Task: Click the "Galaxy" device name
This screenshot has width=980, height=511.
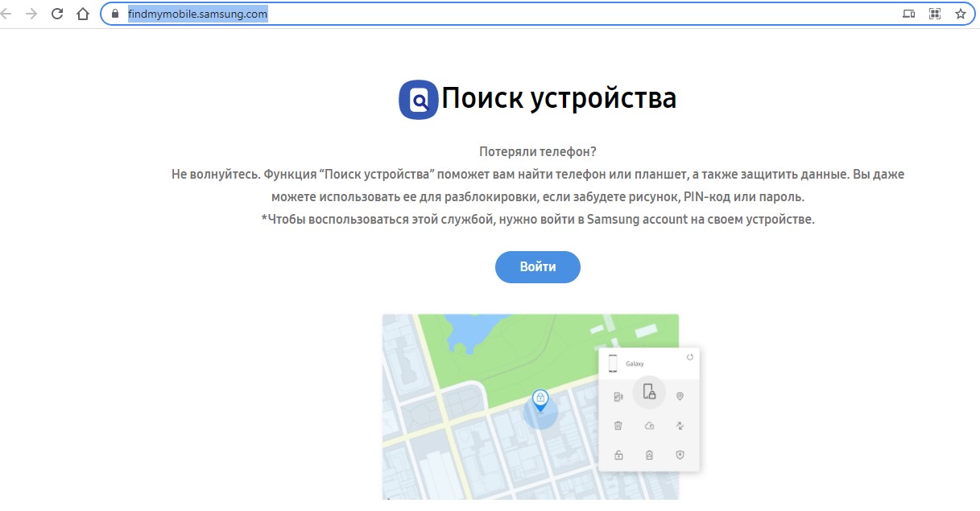Action: tap(635, 364)
